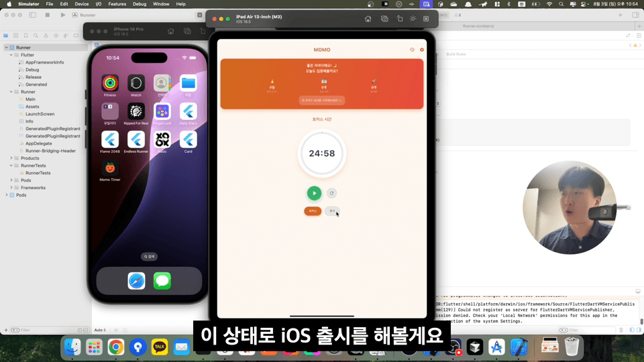Collapse the RunnerTests group
This screenshot has height=362, width=644.
click(11, 166)
